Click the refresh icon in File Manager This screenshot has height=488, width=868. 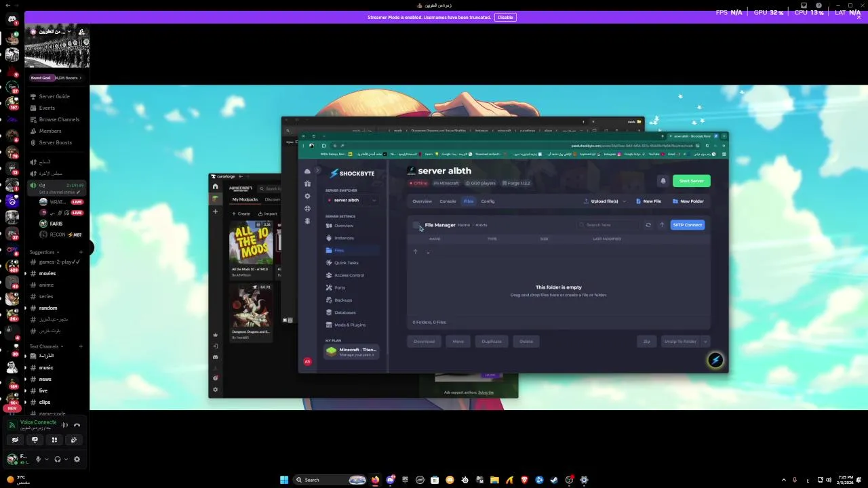point(648,225)
